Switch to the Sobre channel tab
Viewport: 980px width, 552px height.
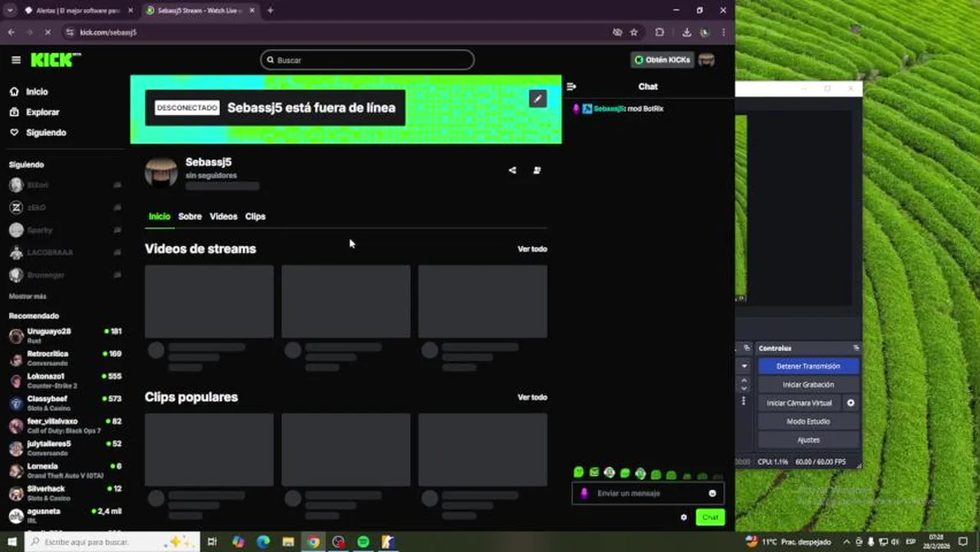[x=189, y=216]
